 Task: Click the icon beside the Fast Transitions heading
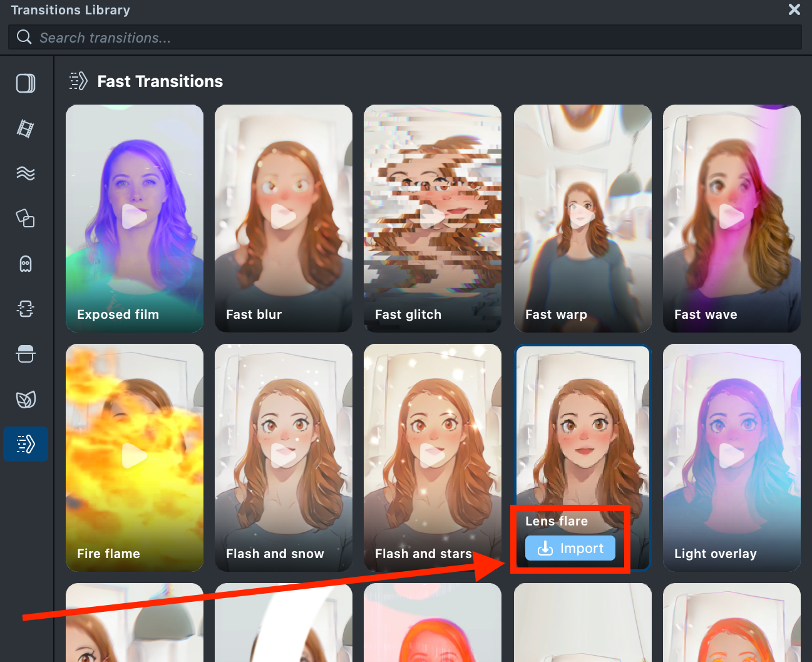pos(78,81)
